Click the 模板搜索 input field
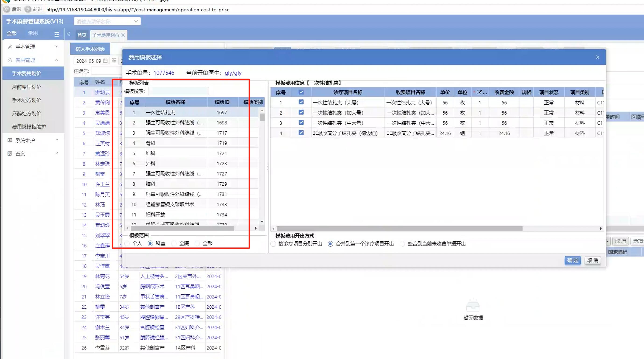The height and width of the screenshot is (359, 644). (178, 91)
